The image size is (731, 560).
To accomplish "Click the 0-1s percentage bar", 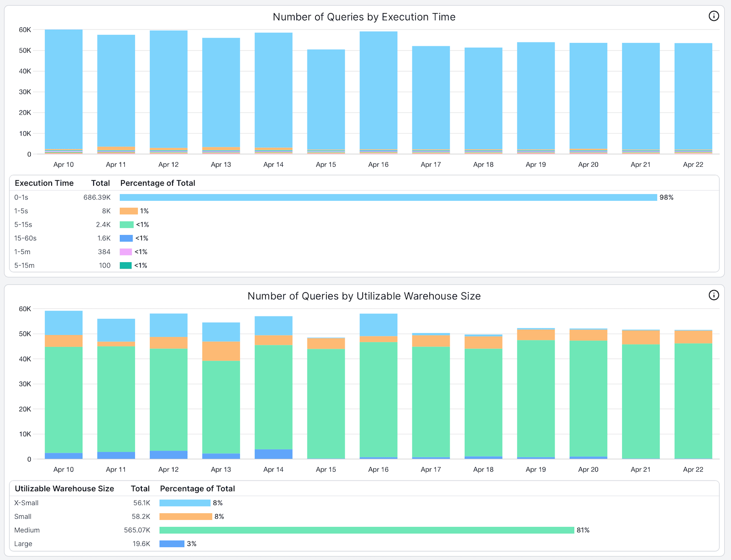I will (x=388, y=197).
